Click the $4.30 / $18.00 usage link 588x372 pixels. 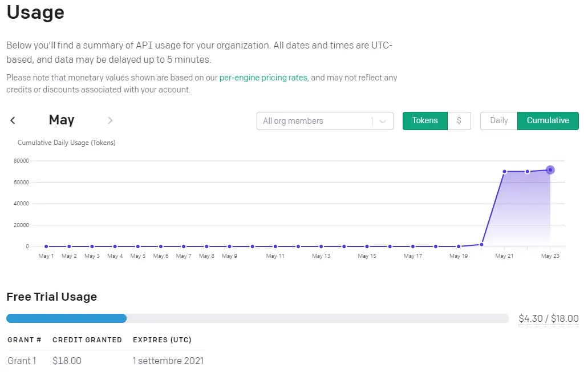click(x=548, y=318)
